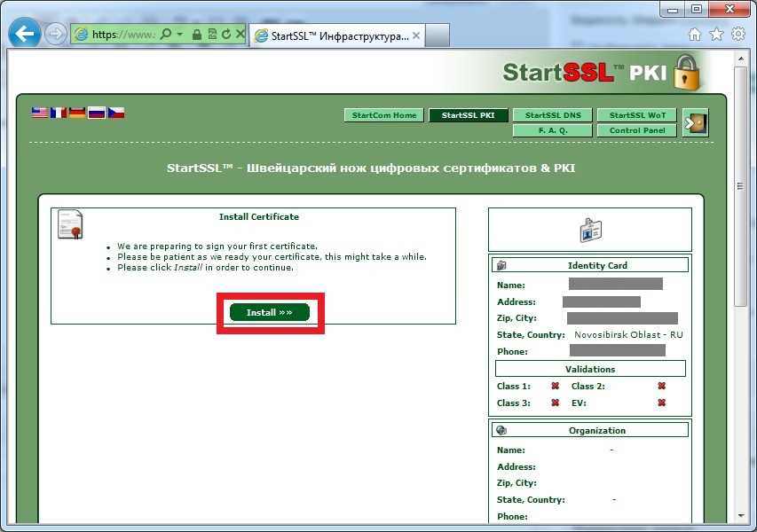Screen dimensions: 757x532
Task: Choose the Russian flag language icon
Action: coord(97,113)
